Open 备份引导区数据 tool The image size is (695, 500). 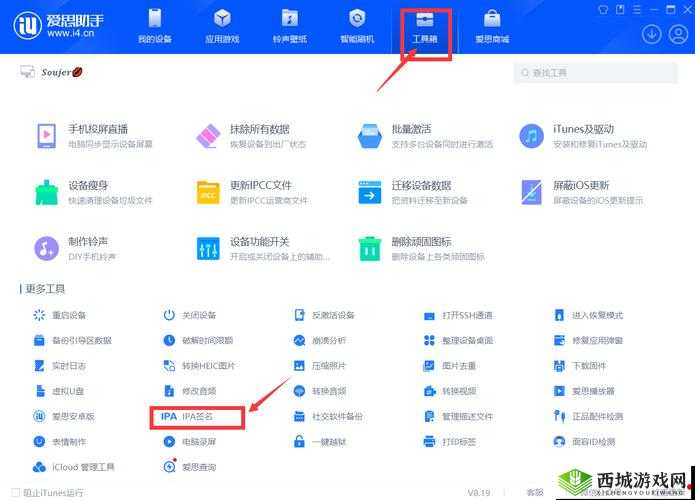click(72, 340)
